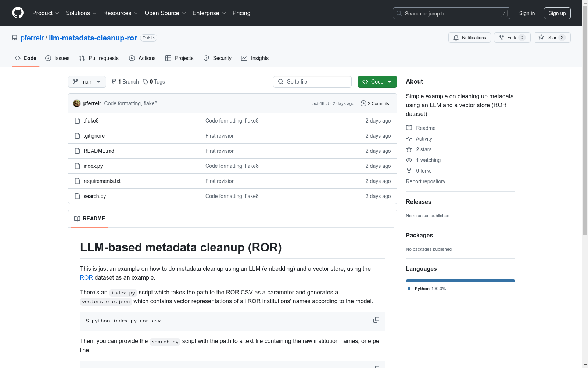
Task: Click the .gitignore file icon
Action: pos(77,136)
